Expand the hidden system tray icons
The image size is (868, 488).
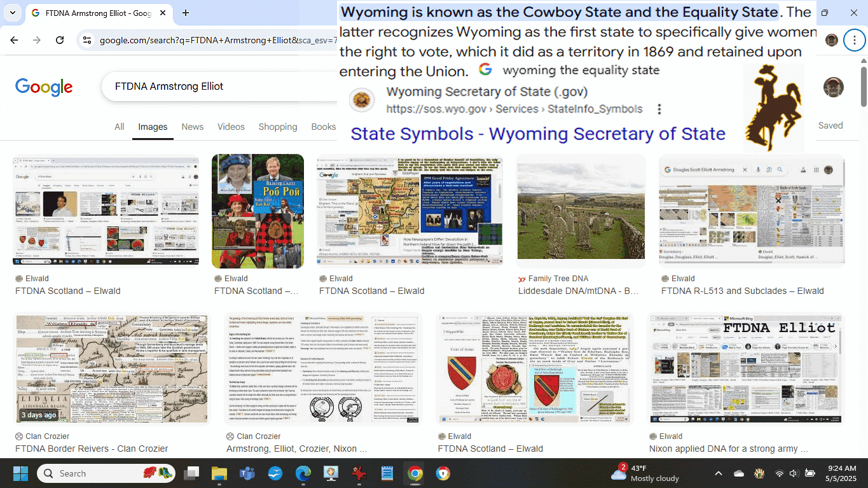[719, 473]
